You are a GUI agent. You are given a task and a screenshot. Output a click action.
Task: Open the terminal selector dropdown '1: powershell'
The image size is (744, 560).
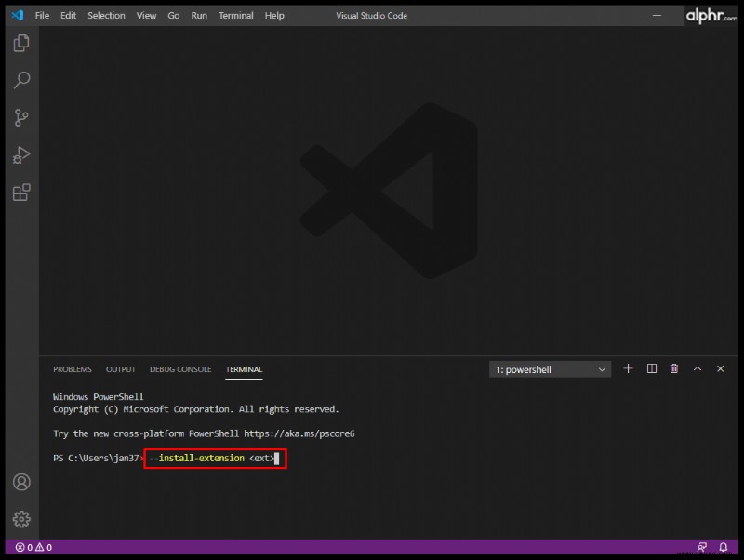coord(550,369)
